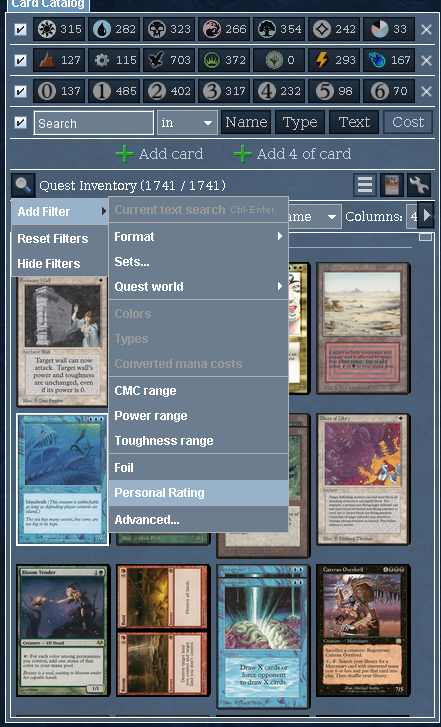Uncheck the search filter row checkbox
Viewport: 441px width, 727px height.
20,122
